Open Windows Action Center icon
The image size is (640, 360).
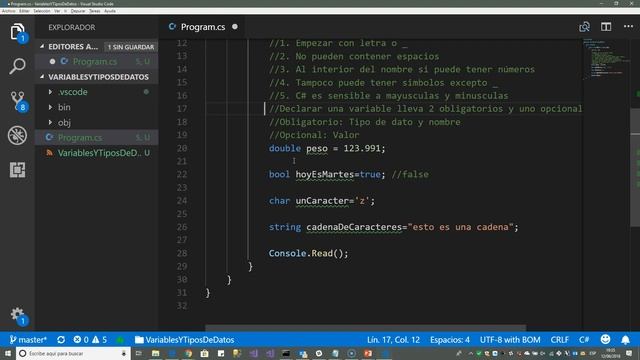[629, 353]
